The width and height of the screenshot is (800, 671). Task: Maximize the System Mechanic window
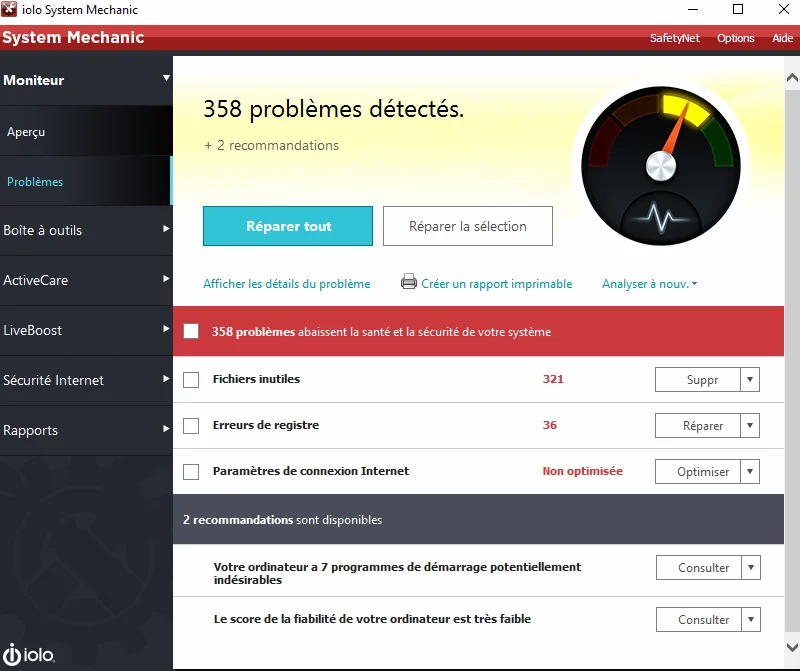(738, 9)
